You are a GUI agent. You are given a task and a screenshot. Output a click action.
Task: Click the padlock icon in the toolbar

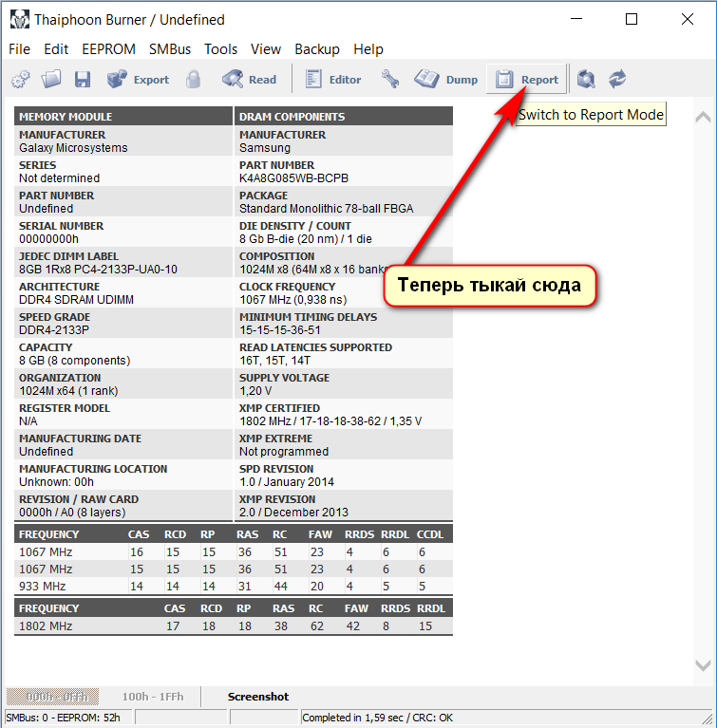click(x=194, y=80)
